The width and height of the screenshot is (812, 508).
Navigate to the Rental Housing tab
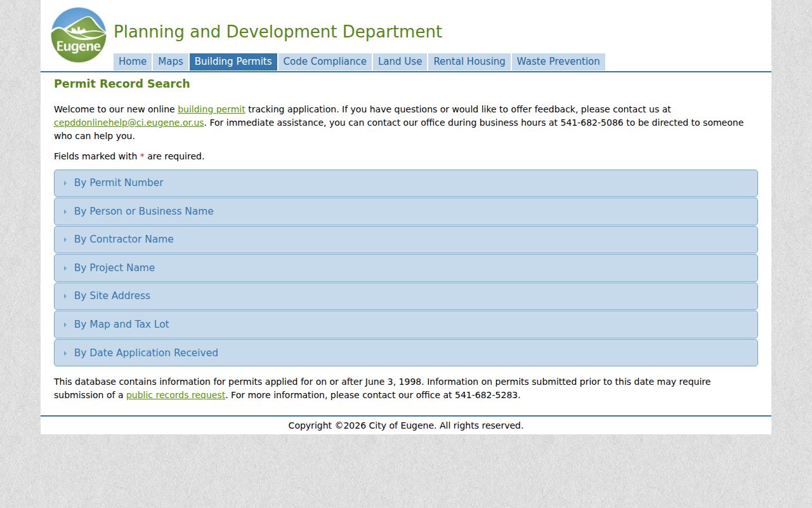469,62
